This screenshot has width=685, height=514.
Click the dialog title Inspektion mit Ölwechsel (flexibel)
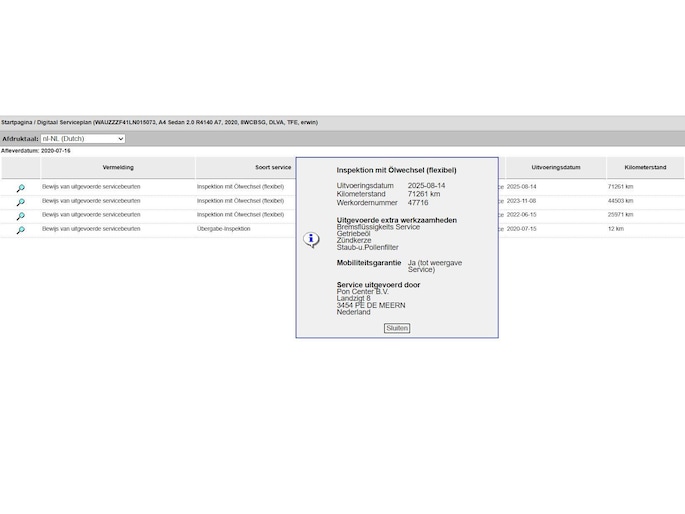396,170
